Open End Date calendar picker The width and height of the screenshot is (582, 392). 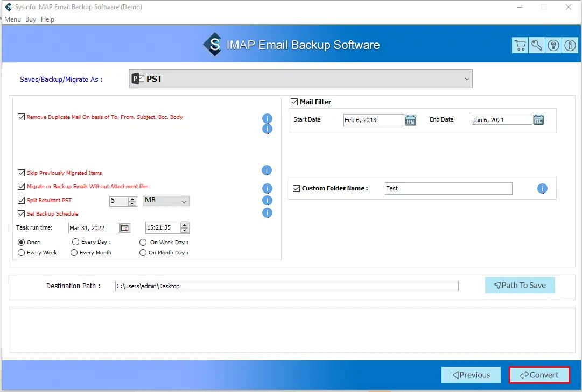[538, 120]
